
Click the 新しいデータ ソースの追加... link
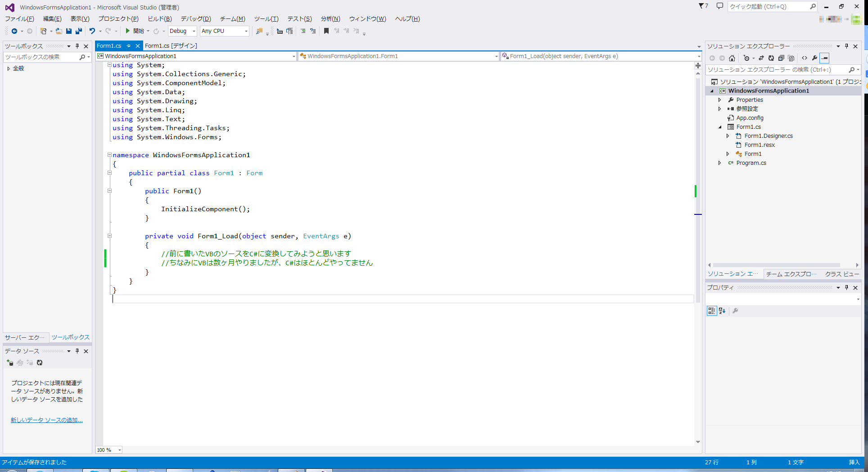(x=47, y=420)
